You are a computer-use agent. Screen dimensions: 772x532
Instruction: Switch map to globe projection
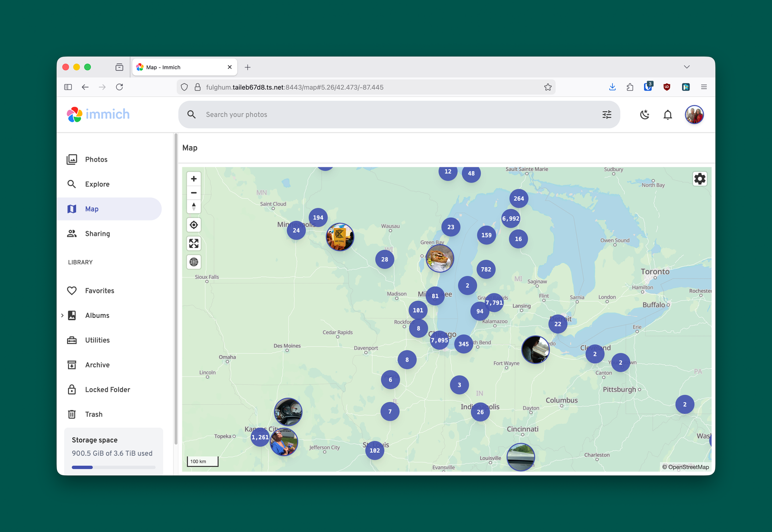point(193,262)
